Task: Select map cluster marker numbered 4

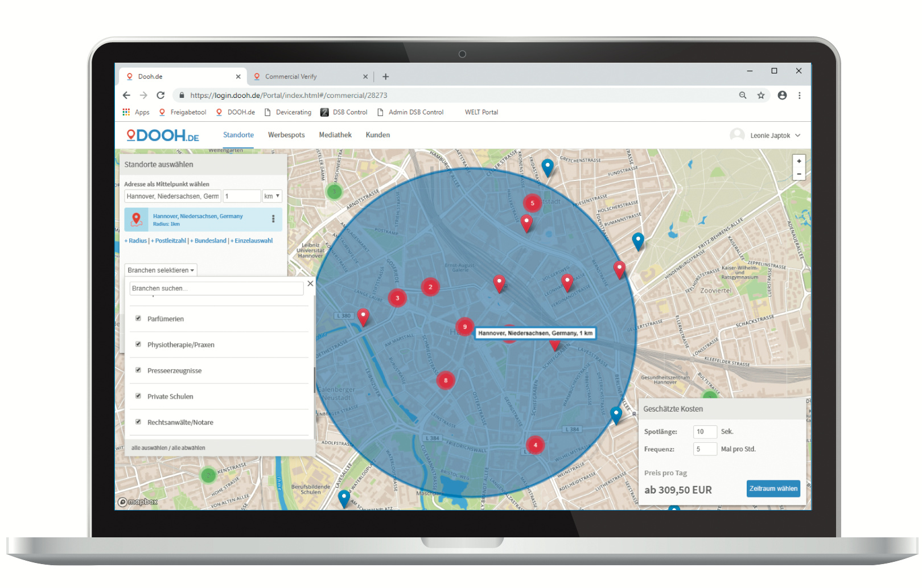Action: [x=535, y=445]
